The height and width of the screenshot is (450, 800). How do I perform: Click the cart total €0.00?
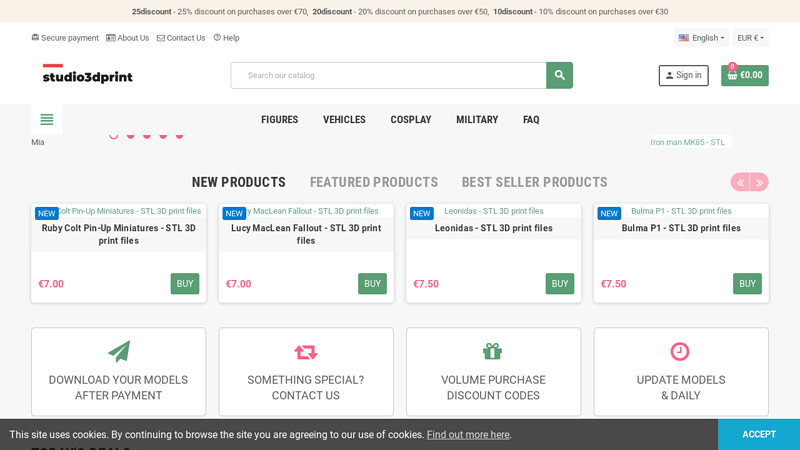tap(751, 75)
